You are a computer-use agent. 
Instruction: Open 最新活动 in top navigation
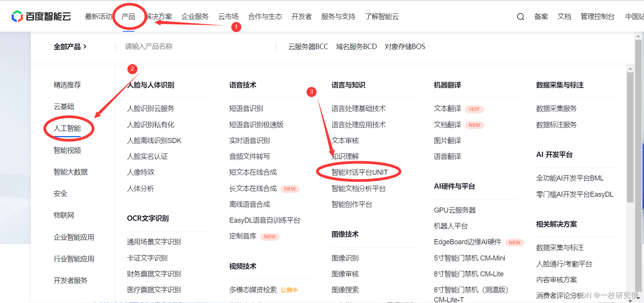(x=98, y=17)
